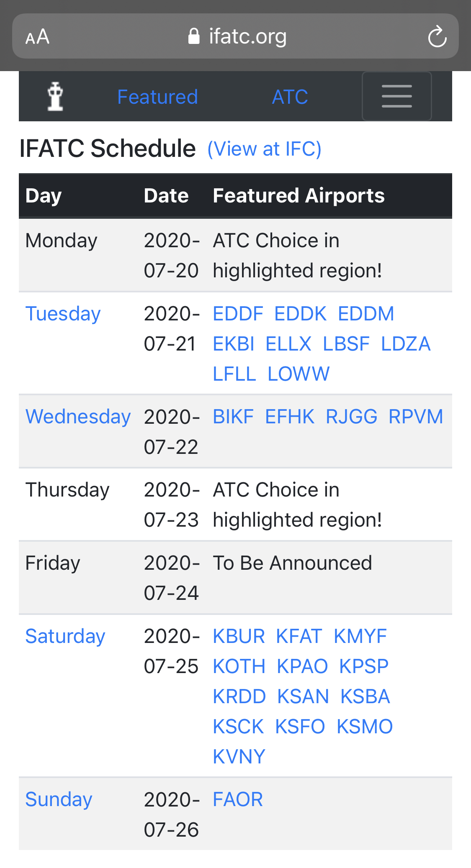Open the Saturday schedule link
Screen dimensions: 471x868
point(65,636)
